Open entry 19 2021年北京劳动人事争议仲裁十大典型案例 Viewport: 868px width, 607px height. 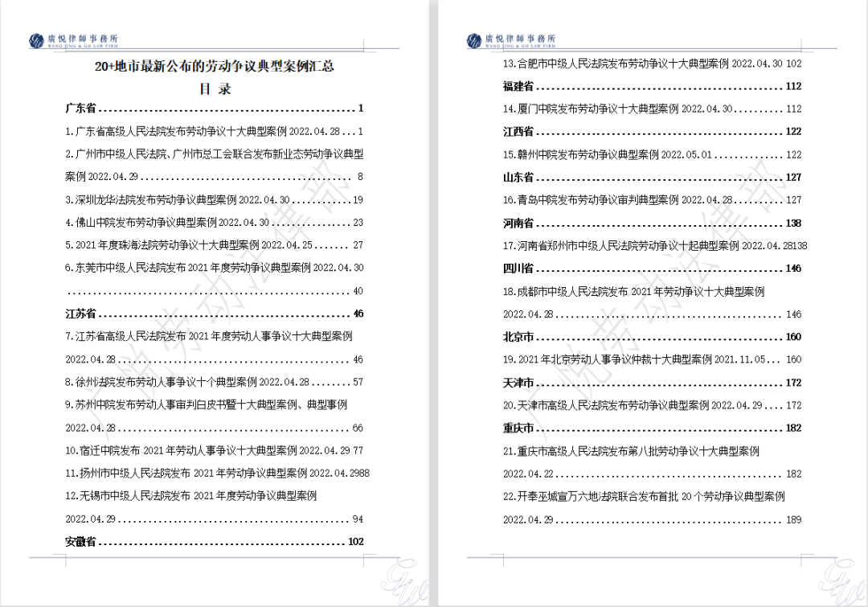tap(652, 359)
